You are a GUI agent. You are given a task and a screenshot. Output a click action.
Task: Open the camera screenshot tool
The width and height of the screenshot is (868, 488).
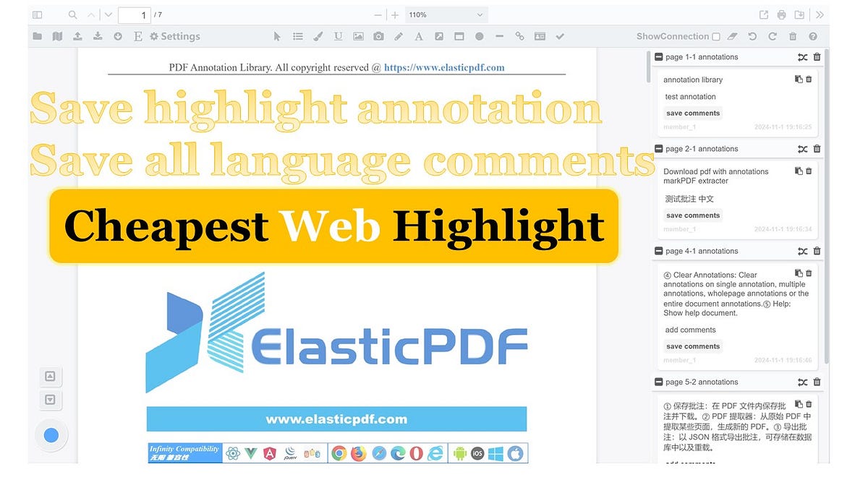click(378, 36)
